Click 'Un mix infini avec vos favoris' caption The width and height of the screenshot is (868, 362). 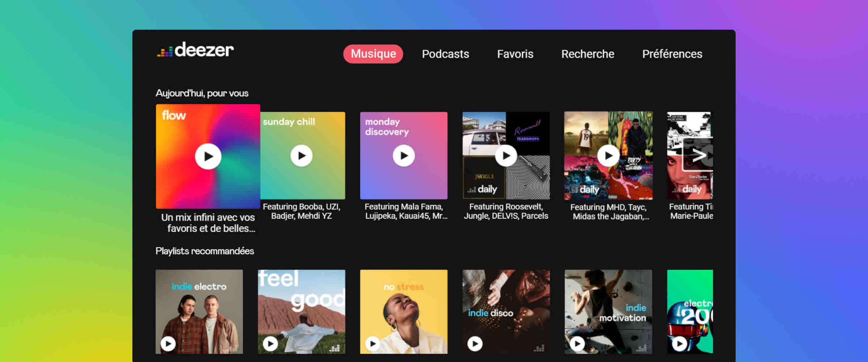(x=208, y=223)
